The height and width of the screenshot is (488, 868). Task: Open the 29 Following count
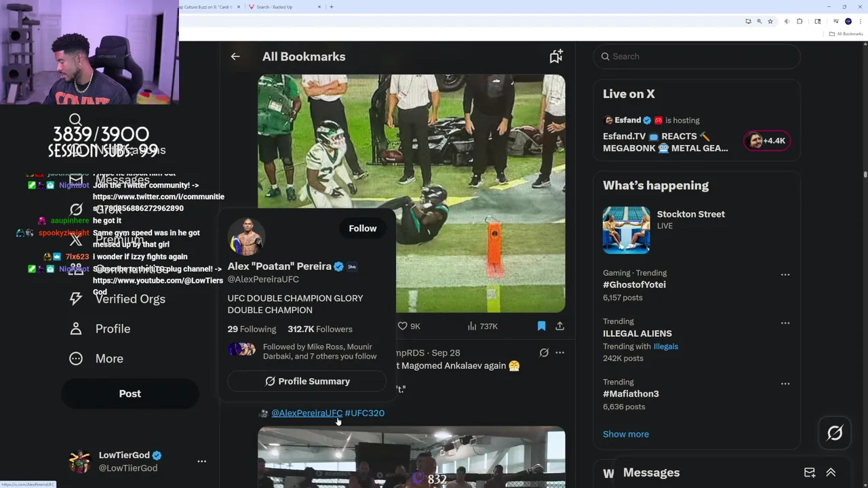click(x=252, y=329)
